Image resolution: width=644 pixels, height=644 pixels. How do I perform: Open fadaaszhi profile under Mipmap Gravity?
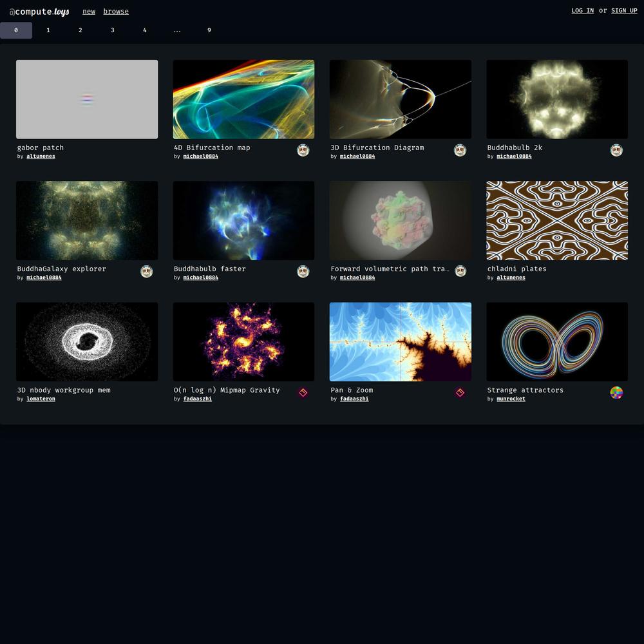click(198, 399)
